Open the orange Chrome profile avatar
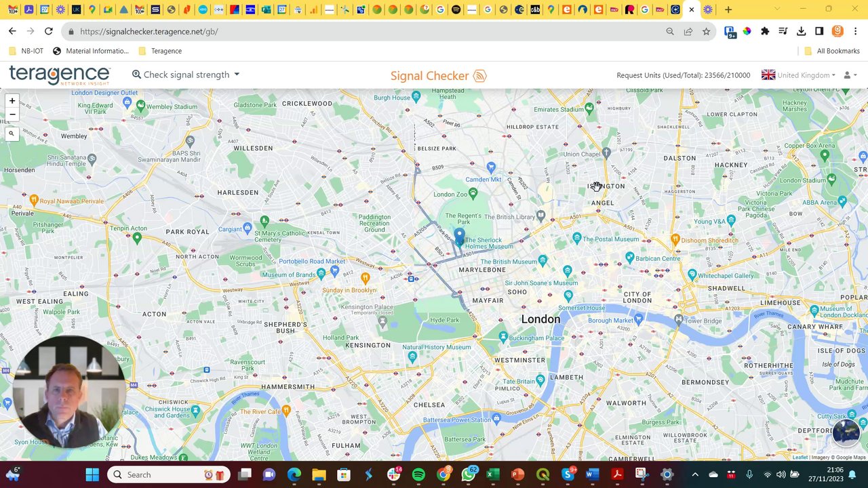The width and height of the screenshot is (868, 488). point(837,31)
